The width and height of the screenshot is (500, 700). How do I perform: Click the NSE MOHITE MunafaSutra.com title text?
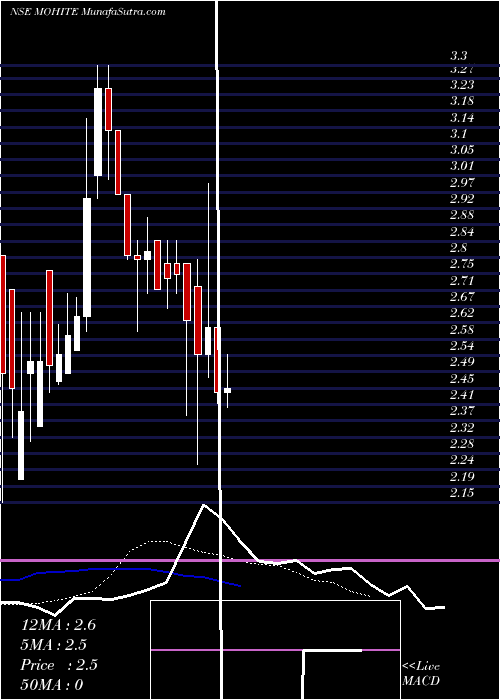pyautogui.click(x=88, y=12)
